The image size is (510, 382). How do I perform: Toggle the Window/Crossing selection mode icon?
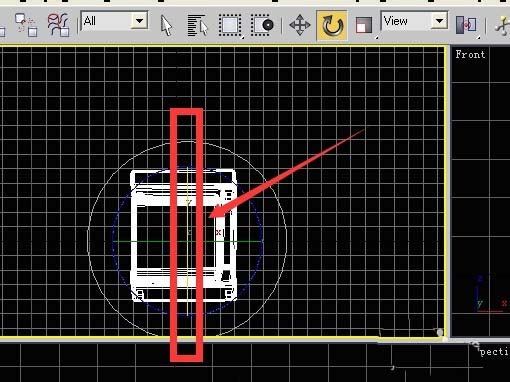(x=262, y=25)
